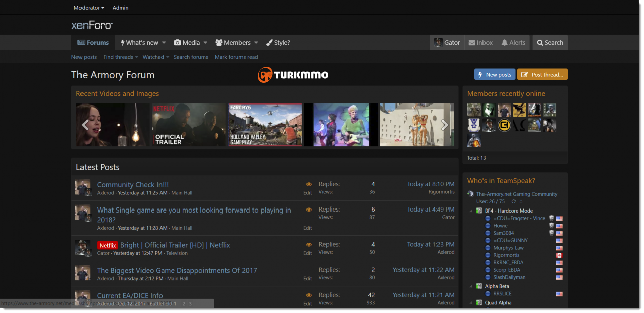Click the US flag beside RRSLICE
This screenshot has height=313, width=644.
coord(559,294)
